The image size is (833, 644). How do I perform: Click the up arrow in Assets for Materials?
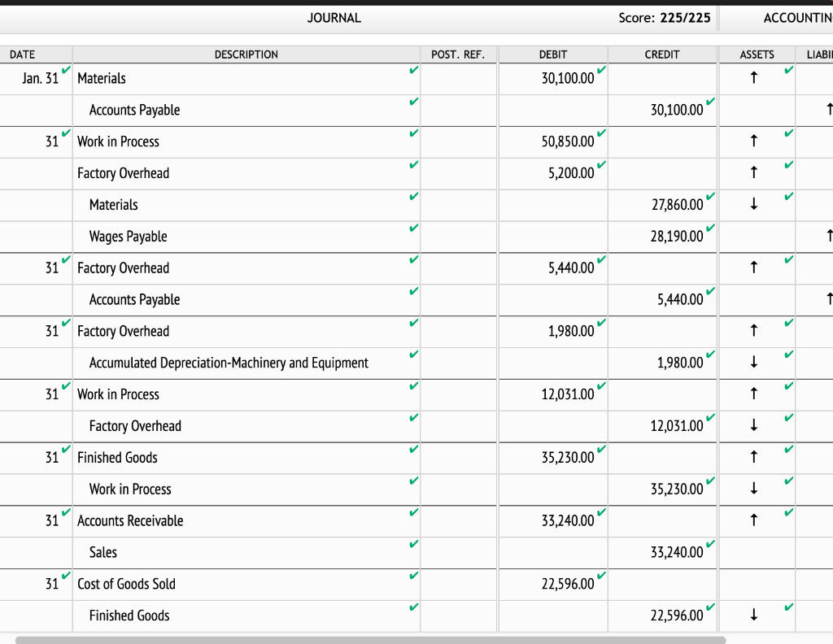coord(755,78)
